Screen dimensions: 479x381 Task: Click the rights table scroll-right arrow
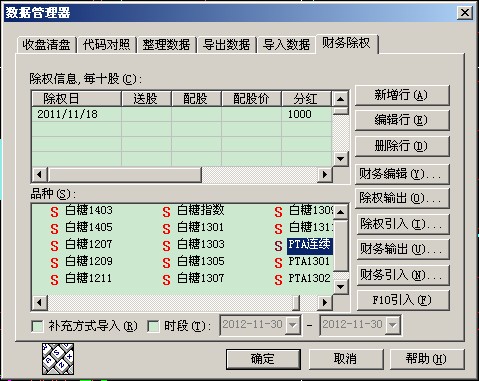(x=324, y=175)
